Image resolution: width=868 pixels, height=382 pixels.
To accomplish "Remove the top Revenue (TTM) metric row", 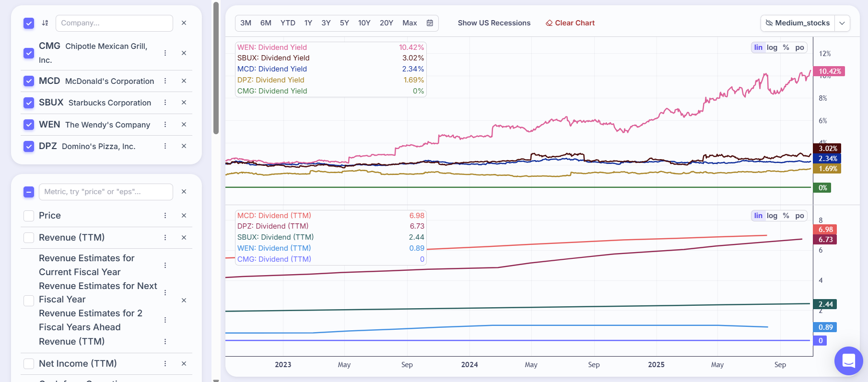I will pyautogui.click(x=184, y=238).
